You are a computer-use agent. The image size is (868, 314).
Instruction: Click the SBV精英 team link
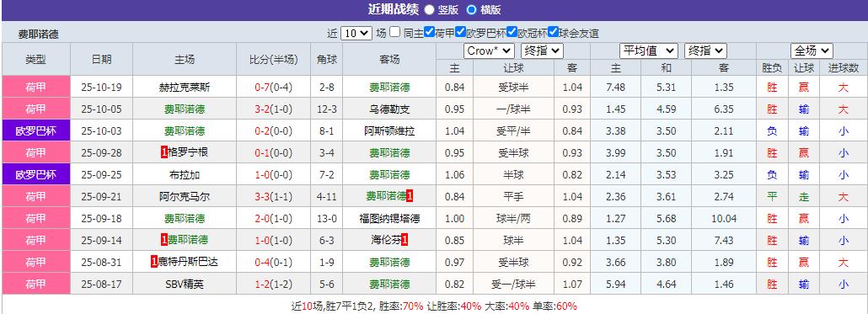click(185, 285)
